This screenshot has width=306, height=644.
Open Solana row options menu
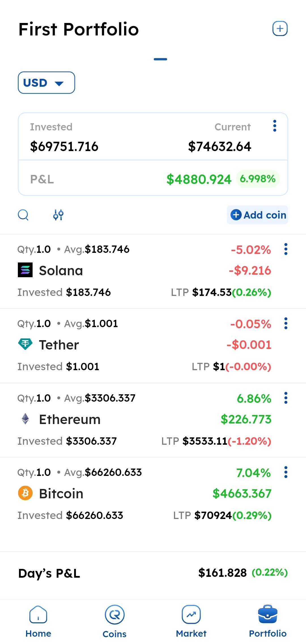tap(286, 249)
